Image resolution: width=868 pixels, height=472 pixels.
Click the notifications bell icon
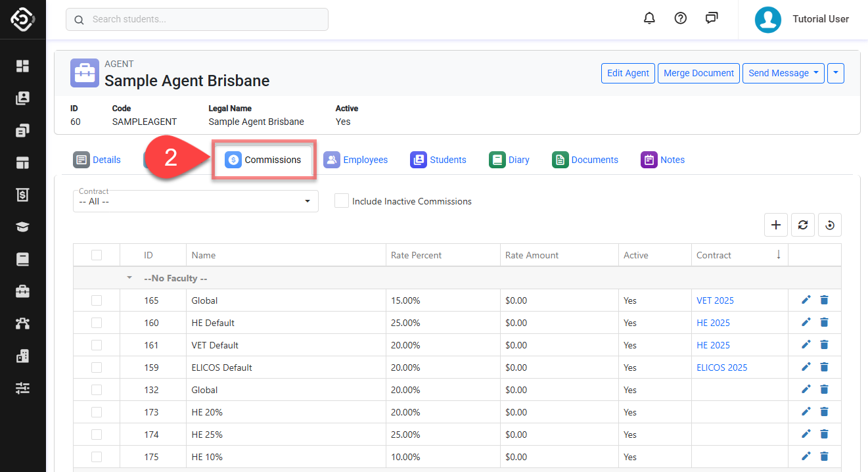click(x=649, y=18)
